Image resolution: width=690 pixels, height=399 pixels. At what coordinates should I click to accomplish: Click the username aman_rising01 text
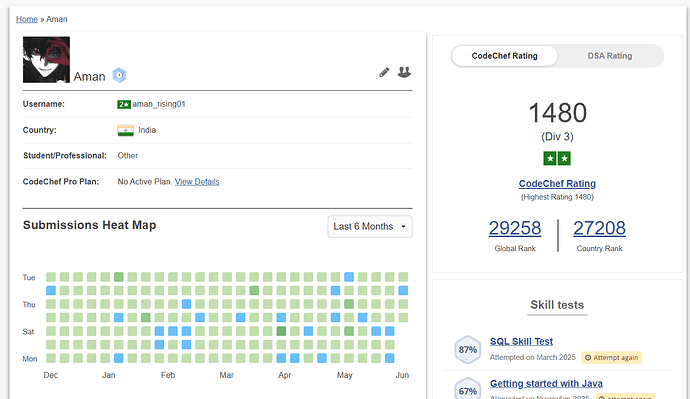click(159, 104)
